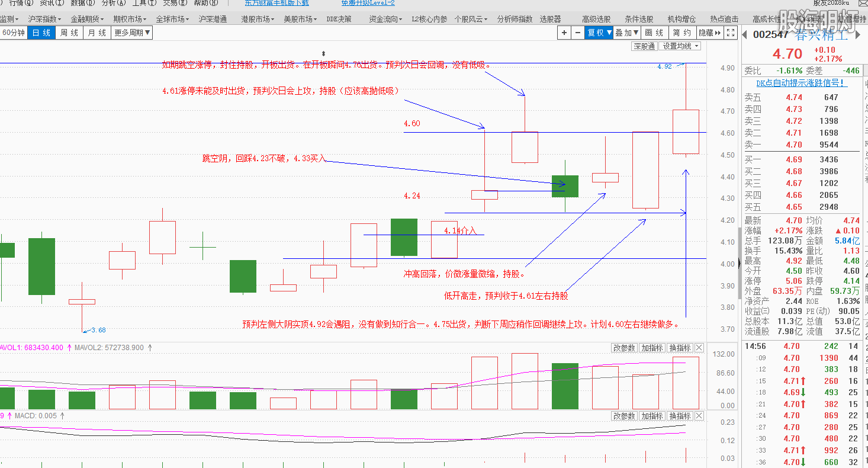Viewport: 868px width, 468px height.
Task: Toggle fullscreen chart view icon
Action: [x=731, y=33]
